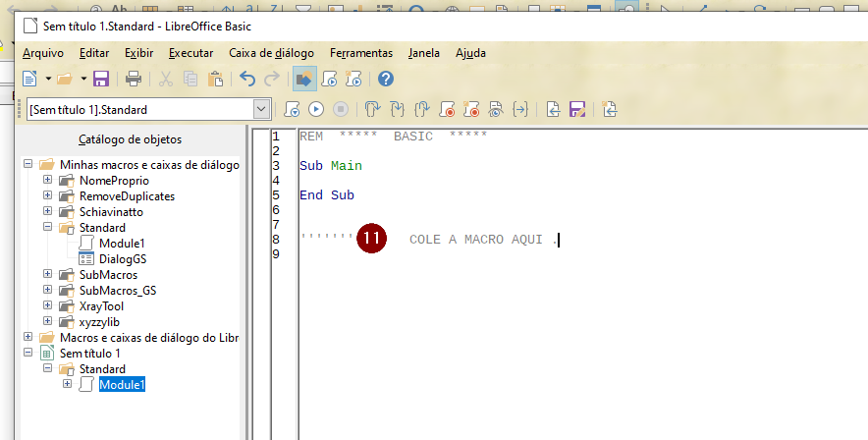The height and width of the screenshot is (440, 868).
Task: Open the Janela menu
Action: 424,53
